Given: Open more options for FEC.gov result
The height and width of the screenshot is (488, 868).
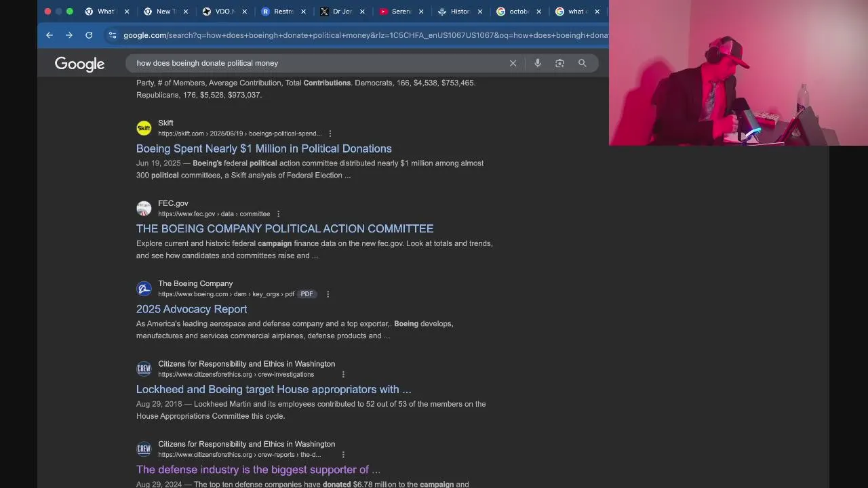Looking at the screenshot, I should (278, 214).
